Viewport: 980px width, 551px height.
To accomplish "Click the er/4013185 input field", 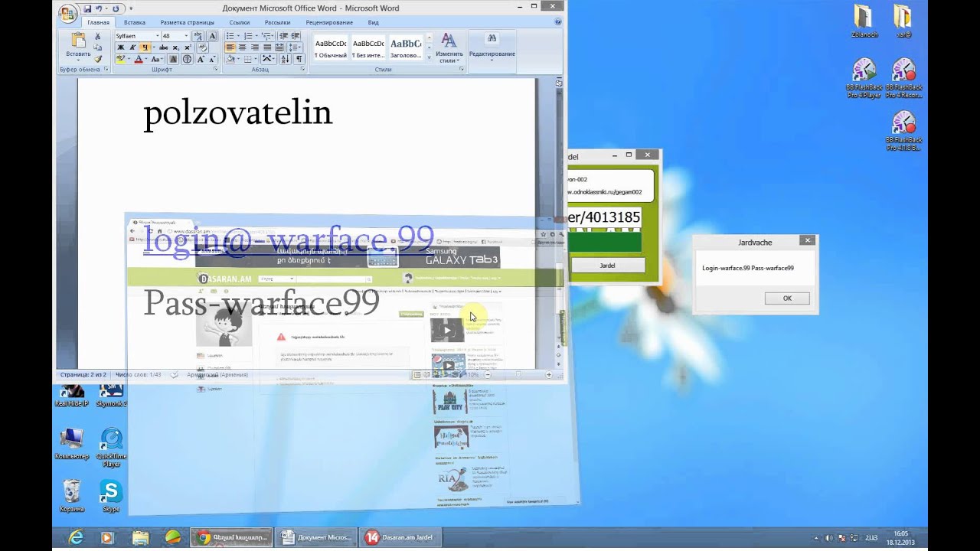I will point(603,217).
